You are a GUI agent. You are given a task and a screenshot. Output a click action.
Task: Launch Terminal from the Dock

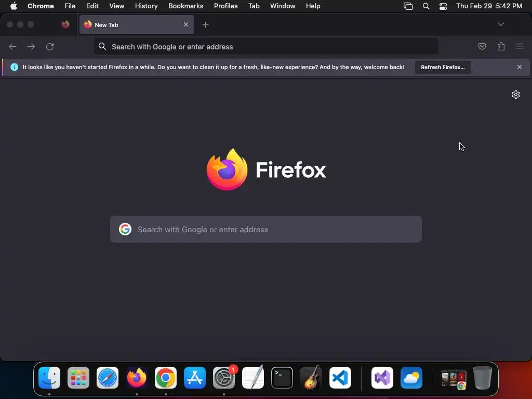[x=282, y=378]
